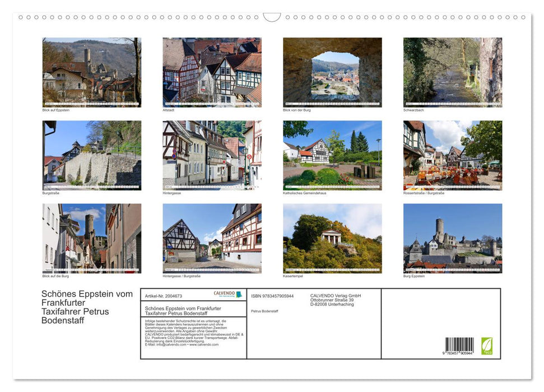Image resolution: width=544 pixels, height=392 pixels.
Task: Open the 'Blick von der Burg' photo
Action: [x=332, y=72]
